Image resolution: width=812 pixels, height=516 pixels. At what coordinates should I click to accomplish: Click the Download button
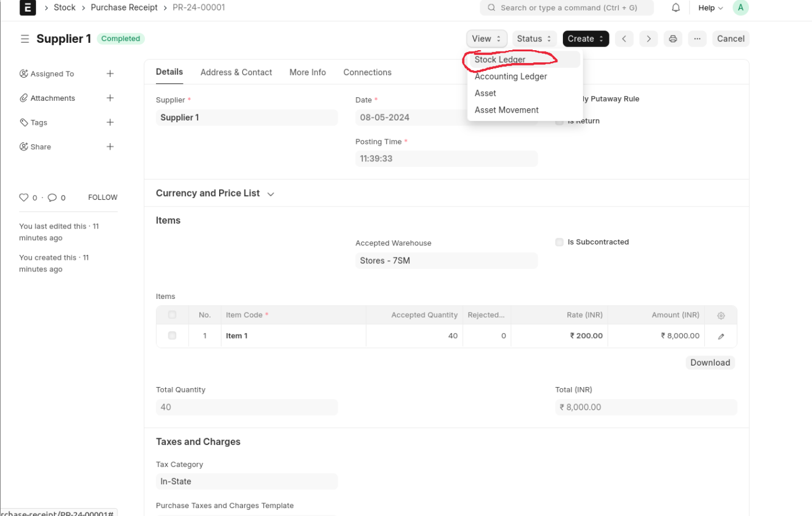tap(710, 363)
